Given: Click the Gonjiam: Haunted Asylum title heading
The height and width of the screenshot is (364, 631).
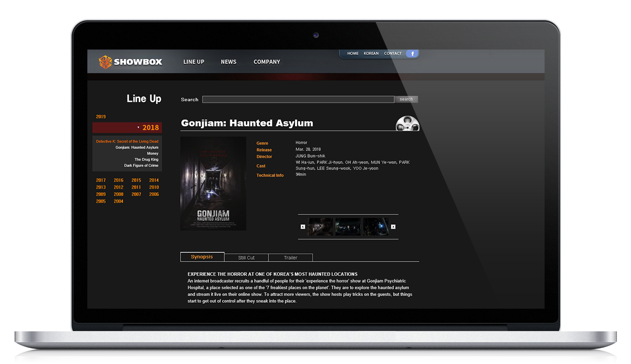Looking at the screenshot, I should (247, 123).
